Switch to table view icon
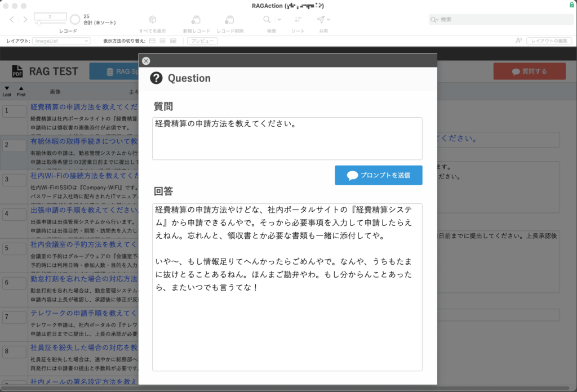 click(x=174, y=41)
